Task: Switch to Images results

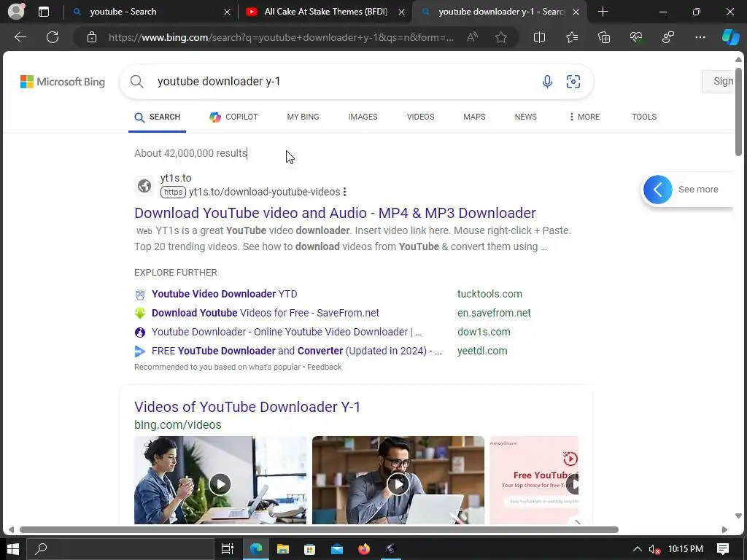Action: tap(363, 117)
